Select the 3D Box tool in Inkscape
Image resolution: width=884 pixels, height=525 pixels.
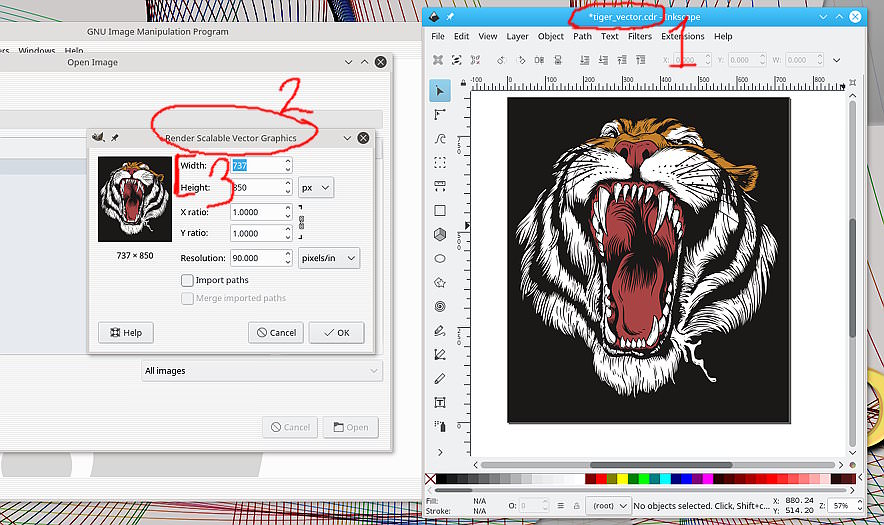pos(440,234)
